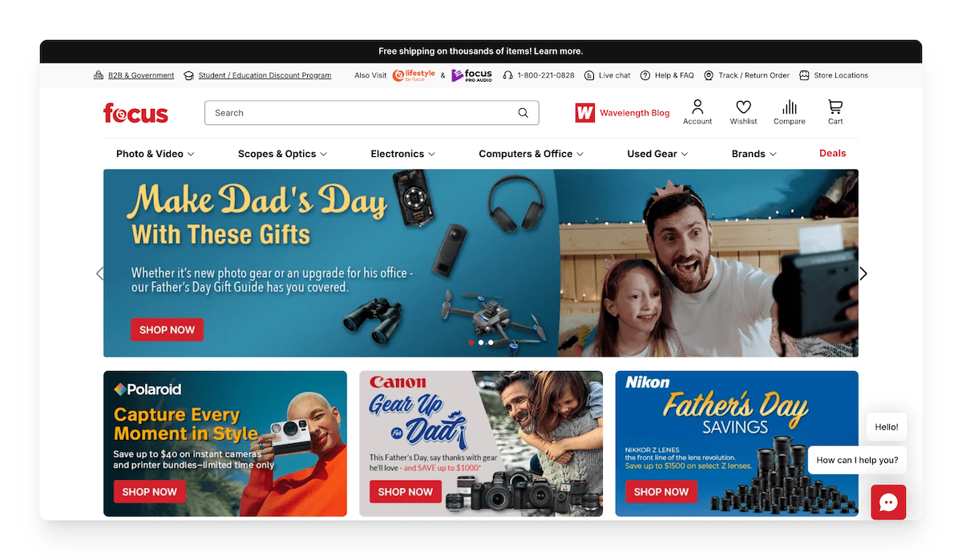Click the B2B & Government building icon
962x560 pixels.
[99, 75]
